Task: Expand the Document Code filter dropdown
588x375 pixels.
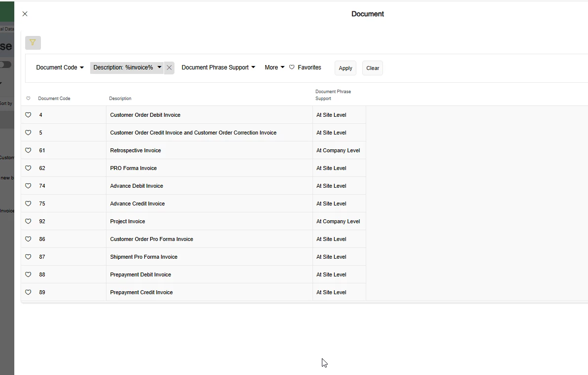Action: tap(60, 68)
